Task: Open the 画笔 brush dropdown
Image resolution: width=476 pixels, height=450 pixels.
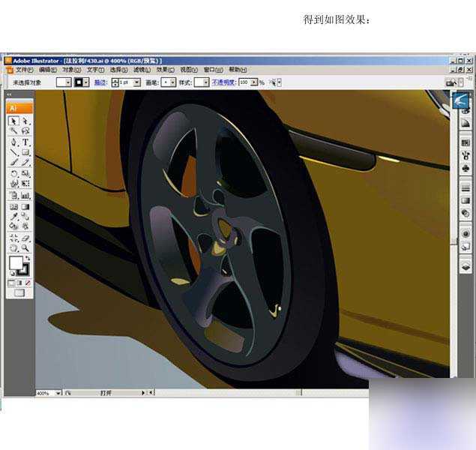Action: click(x=172, y=82)
